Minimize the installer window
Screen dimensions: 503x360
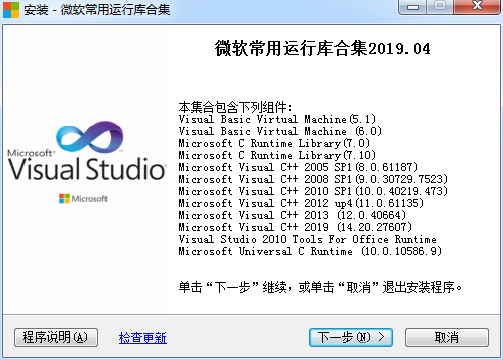[x=413, y=6]
